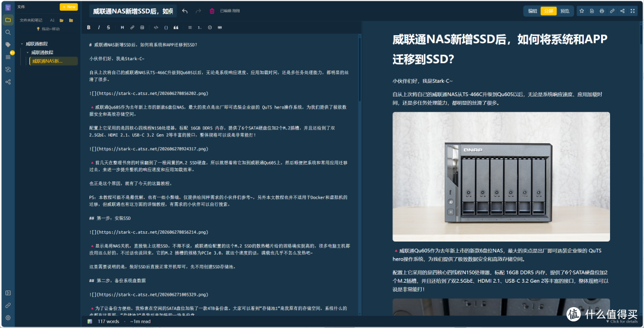Click the NAS photo in preview pane
Image resolution: width=644 pixels, height=328 pixels.
(x=501, y=177)
